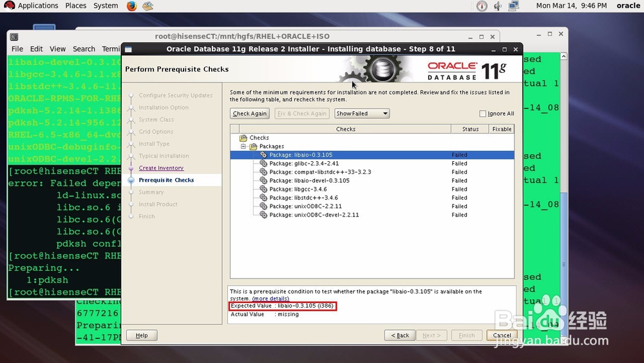Open terminal Edit menu

tap(36, 49)
